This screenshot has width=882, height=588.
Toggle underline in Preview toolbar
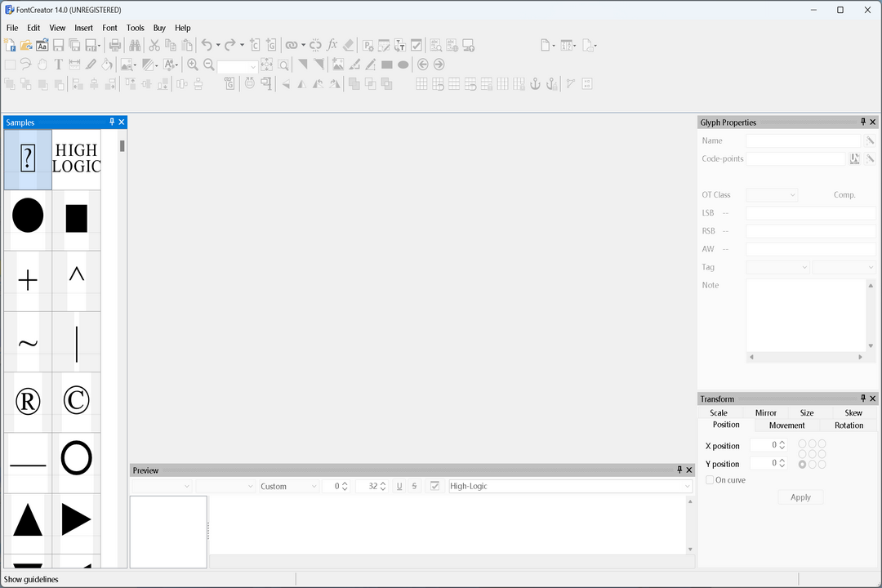(x=399, y=486)
